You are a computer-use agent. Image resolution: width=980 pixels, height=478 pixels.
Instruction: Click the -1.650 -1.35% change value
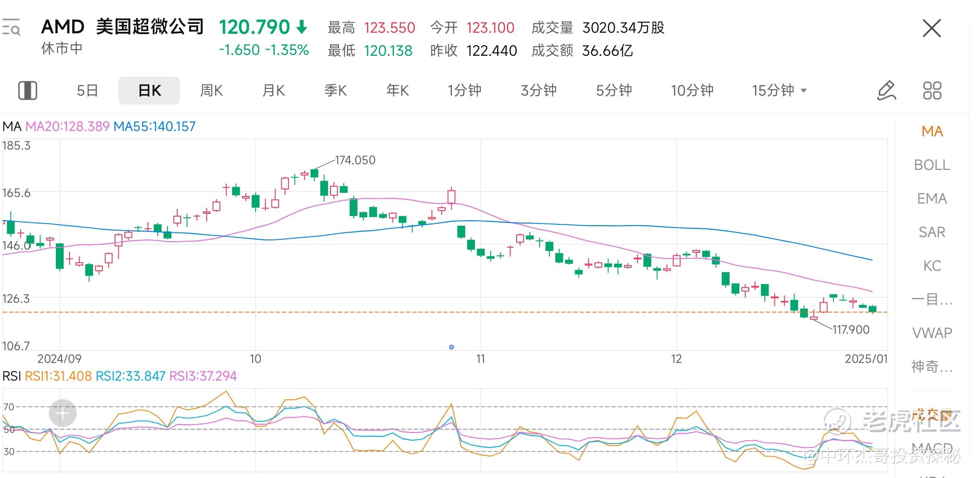264,50
